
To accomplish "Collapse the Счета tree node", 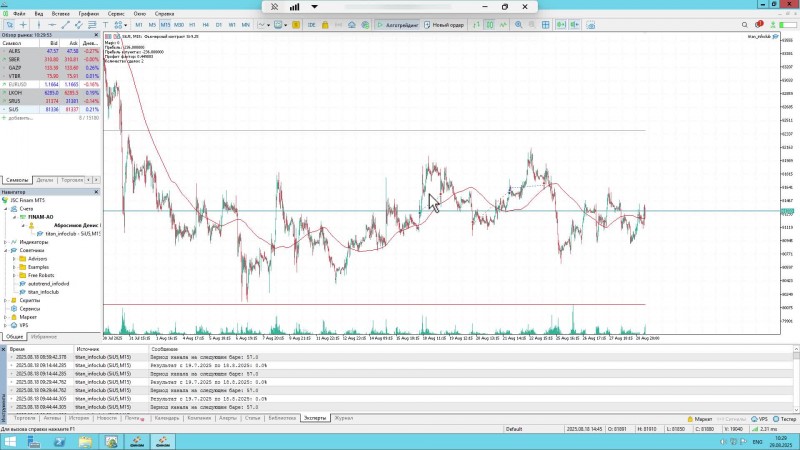I will click(6, 209).
